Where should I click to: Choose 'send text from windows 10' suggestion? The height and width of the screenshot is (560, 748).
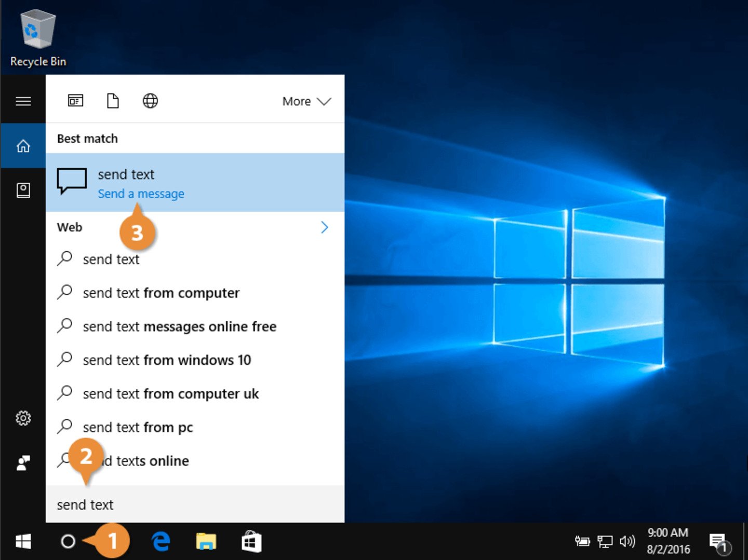click(x=195, y=360)
